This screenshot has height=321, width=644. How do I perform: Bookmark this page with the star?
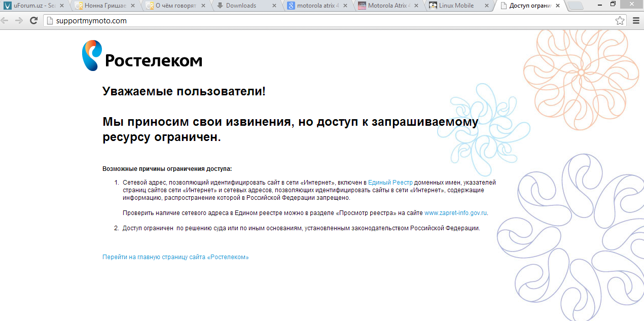(620, 21)
